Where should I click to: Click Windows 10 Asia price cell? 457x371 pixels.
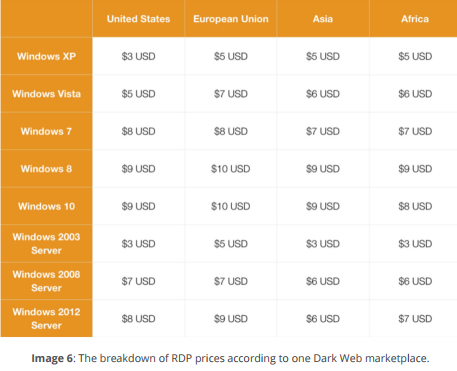(323, 206)
